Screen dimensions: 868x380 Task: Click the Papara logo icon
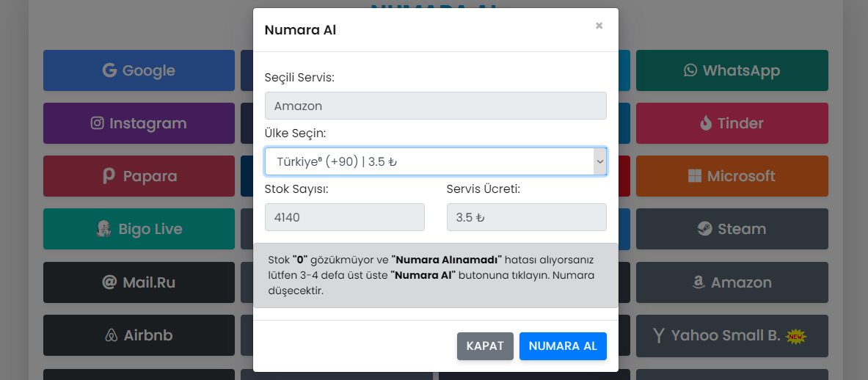[x=109, y=176]
